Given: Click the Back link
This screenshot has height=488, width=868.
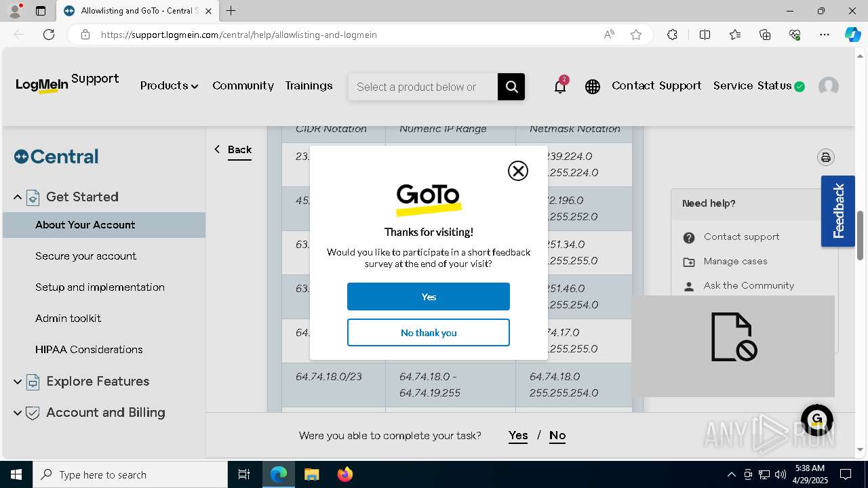Looking at the screenshot, I should pos(239,150).
